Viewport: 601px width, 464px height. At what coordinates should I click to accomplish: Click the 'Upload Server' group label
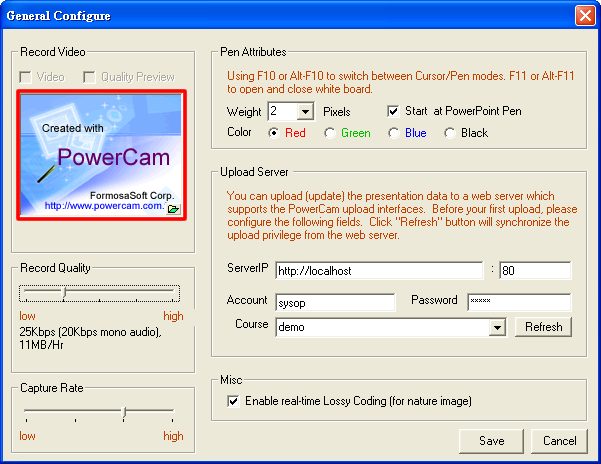tap(254, 172)
